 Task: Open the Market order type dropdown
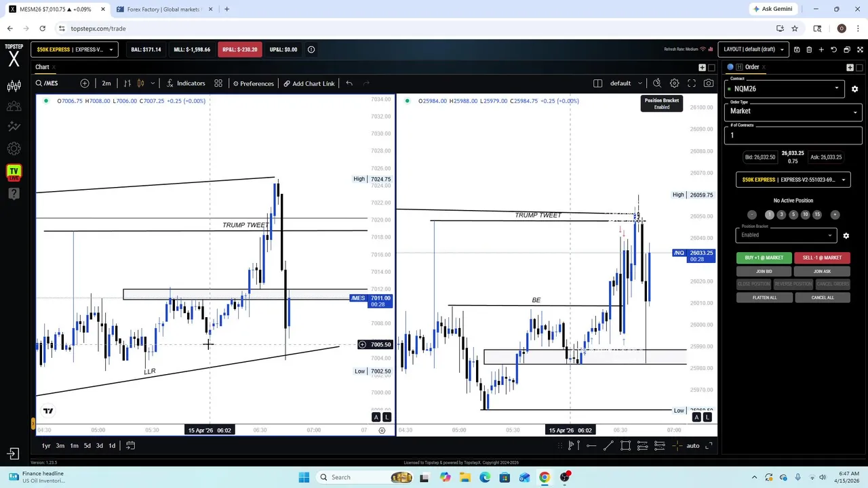pyautogui.click(x=793, y=111)
